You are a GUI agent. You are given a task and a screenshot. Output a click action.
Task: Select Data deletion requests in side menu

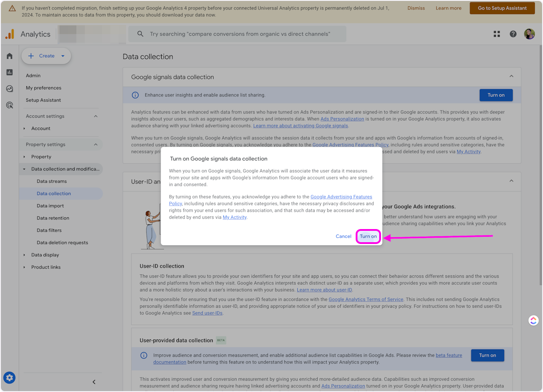coord(62,242)
